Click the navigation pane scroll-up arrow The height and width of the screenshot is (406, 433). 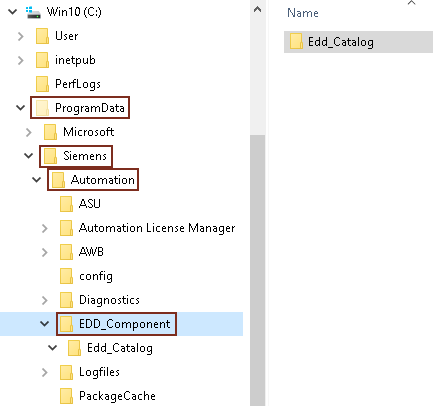click(257, 10)
